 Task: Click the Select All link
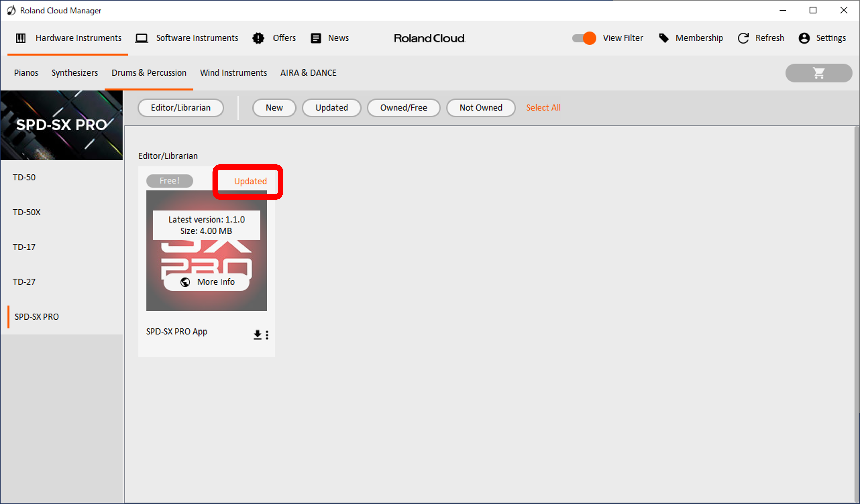click(543, 108)
